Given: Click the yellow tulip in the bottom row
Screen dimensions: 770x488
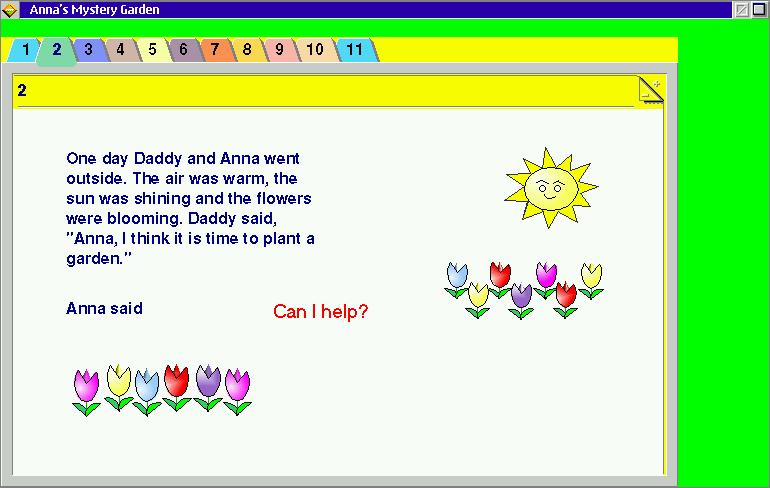Looking at the screenshot, I should (119, 387).
